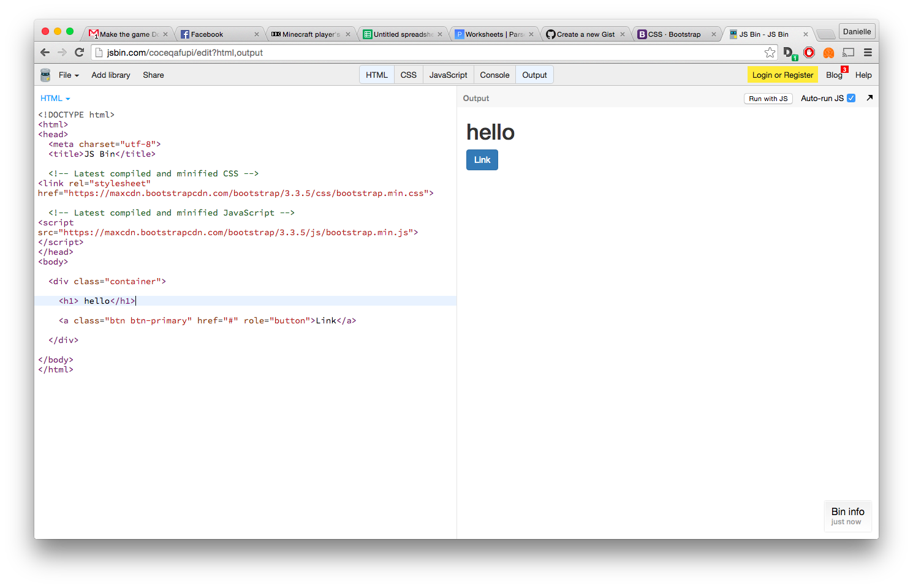Click the bootstrap.min.js src line
The width and height of the screenshot is (913, 588).
coord(228,232)
